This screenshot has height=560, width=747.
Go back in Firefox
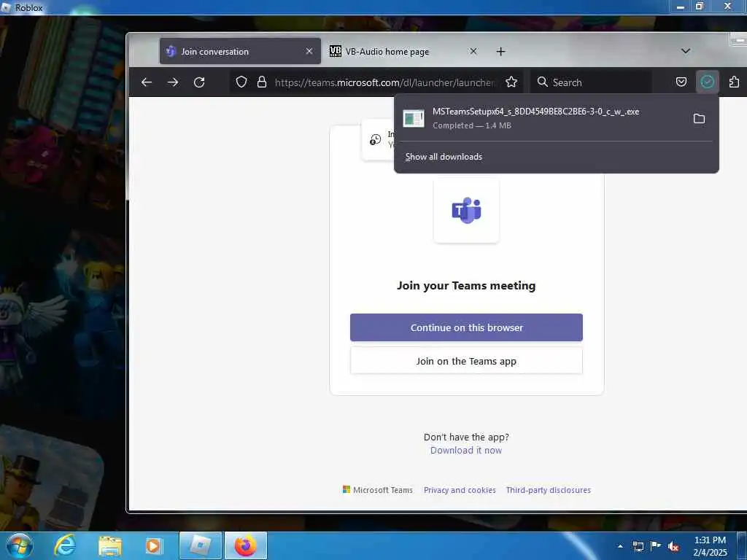tap(146, 82)
